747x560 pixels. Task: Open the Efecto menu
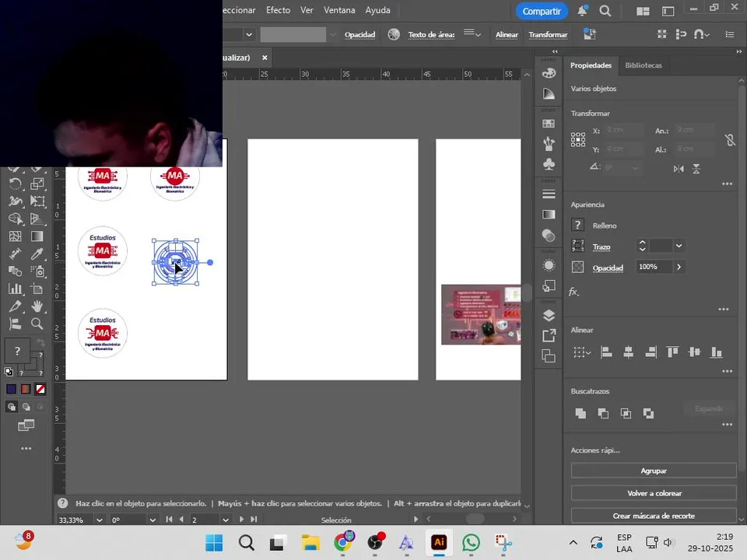279,10
